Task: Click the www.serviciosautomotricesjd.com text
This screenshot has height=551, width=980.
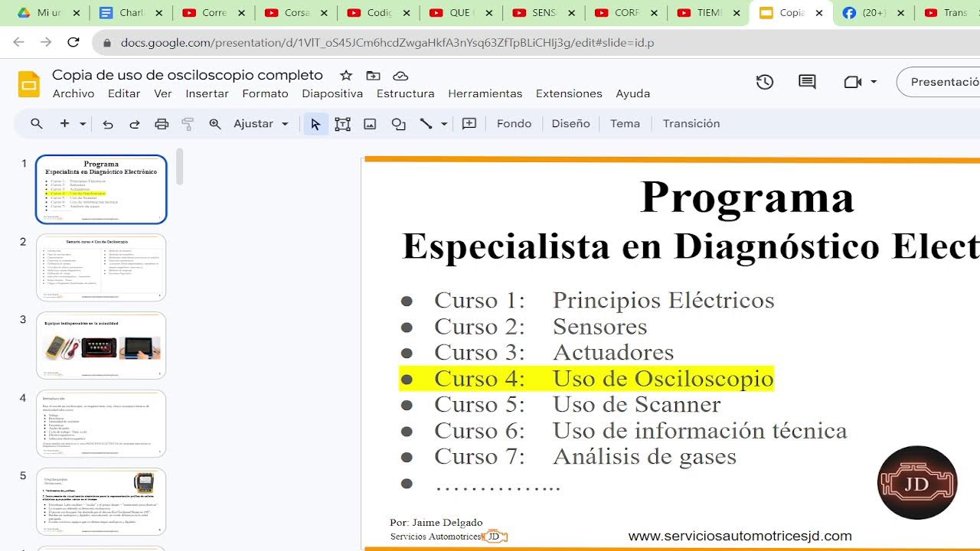Action: point(740,536)
